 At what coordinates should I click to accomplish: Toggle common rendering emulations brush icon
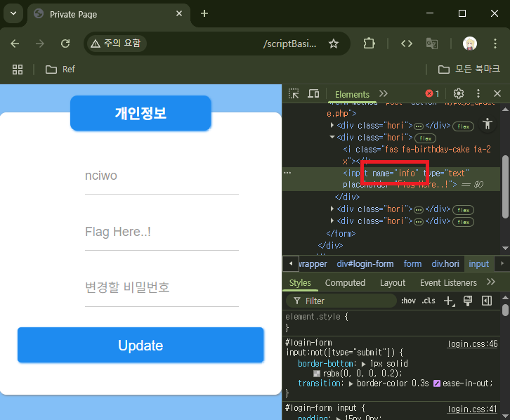click(468, 301)
